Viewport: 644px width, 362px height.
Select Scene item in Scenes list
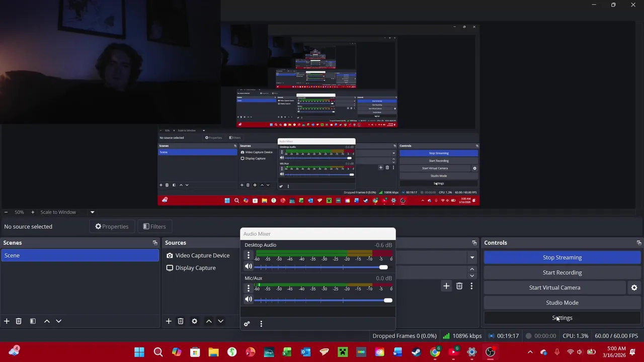[x=79, y=255]
